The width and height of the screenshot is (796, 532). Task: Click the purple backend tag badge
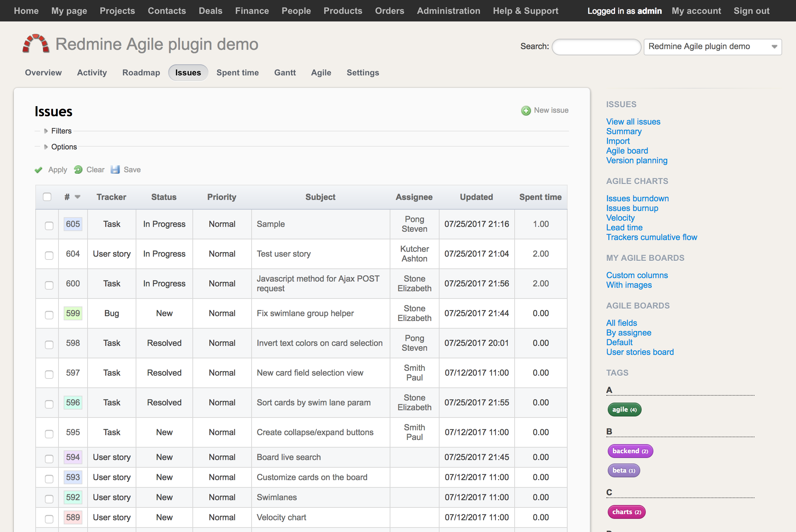[x=630, y=451]
